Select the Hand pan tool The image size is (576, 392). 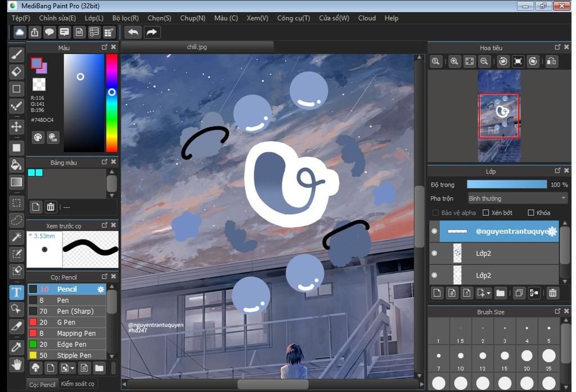click(x=16, y=365)
